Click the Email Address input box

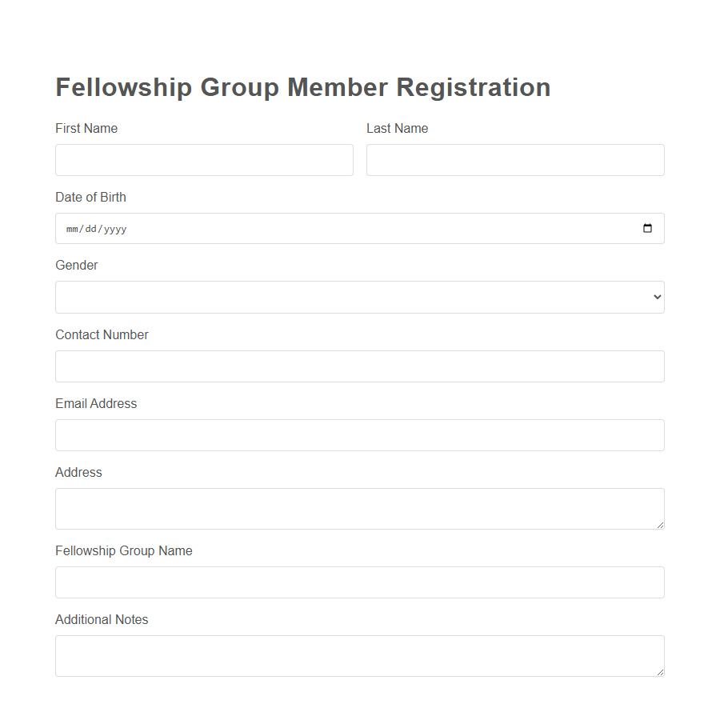click(x=359, y=435)
